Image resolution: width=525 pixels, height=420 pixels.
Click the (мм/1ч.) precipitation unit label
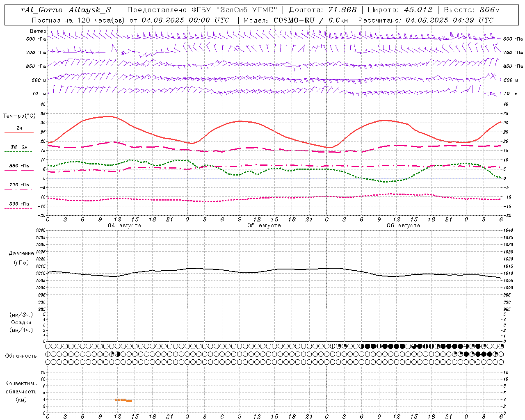point(21,330)
